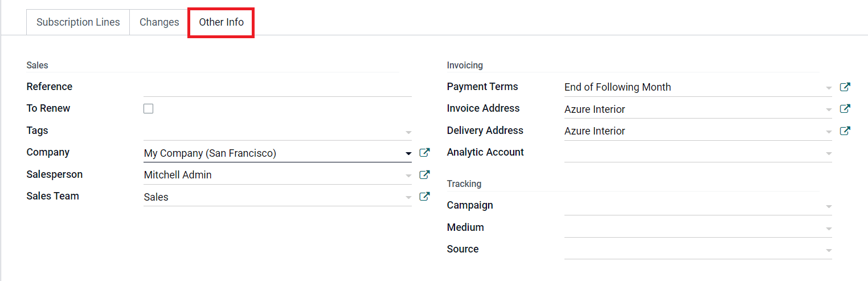868x281 pixels.
Task: Open external link for Sales Team
Action: point(424,197)
